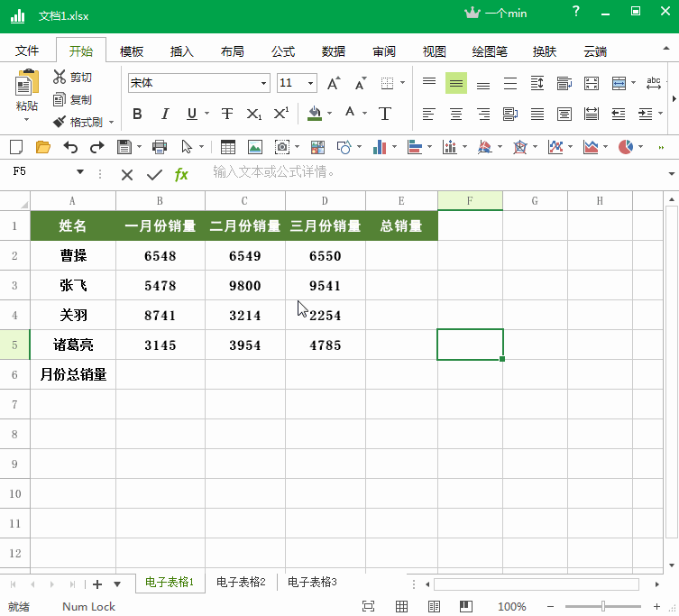Toggle bottom vertical alignment
The width and height of the screenshot is (679, 616).
point(483,86)
